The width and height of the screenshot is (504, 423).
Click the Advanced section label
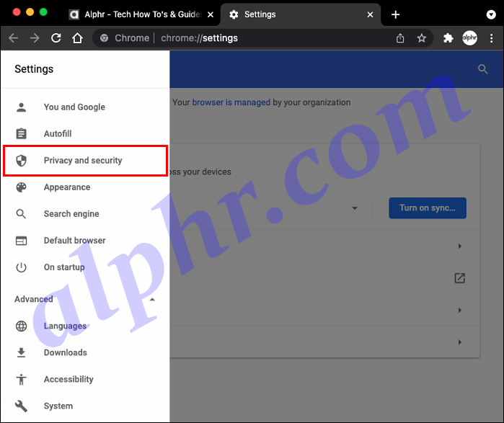click(x=34, y=299)
